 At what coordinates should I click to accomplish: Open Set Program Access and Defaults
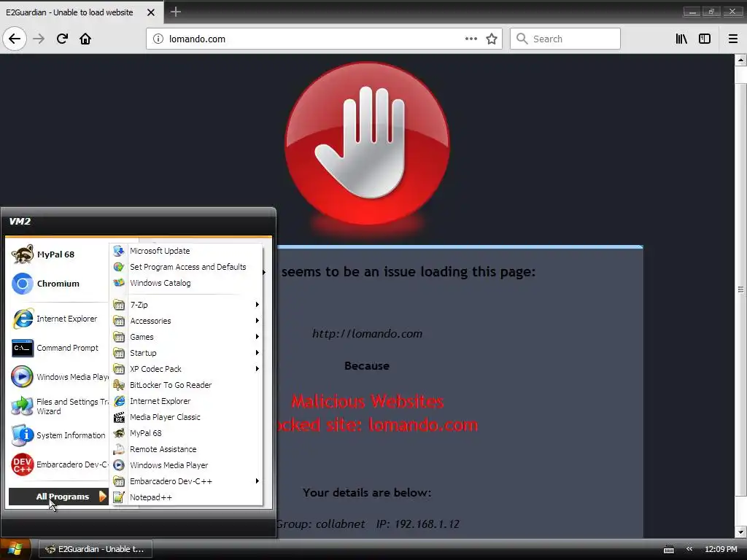[187, 267]
